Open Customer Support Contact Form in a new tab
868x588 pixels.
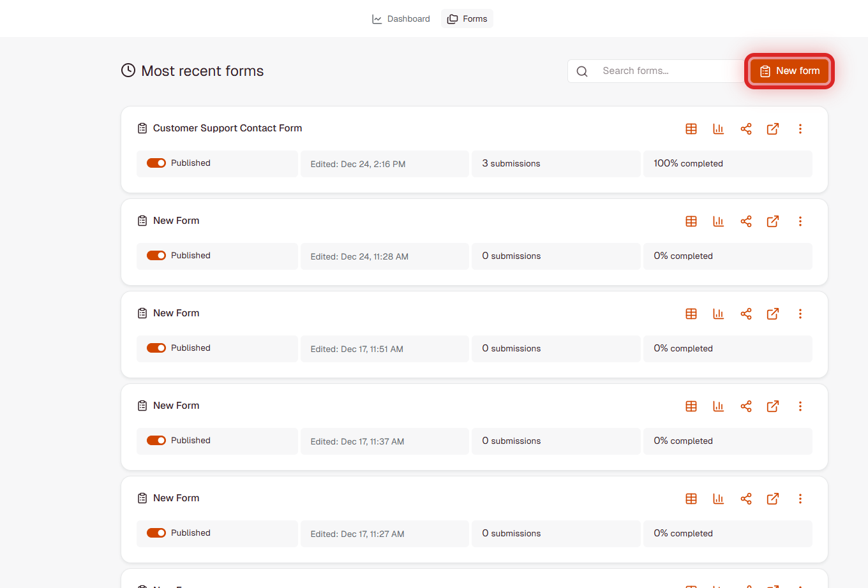click(773, 129)
